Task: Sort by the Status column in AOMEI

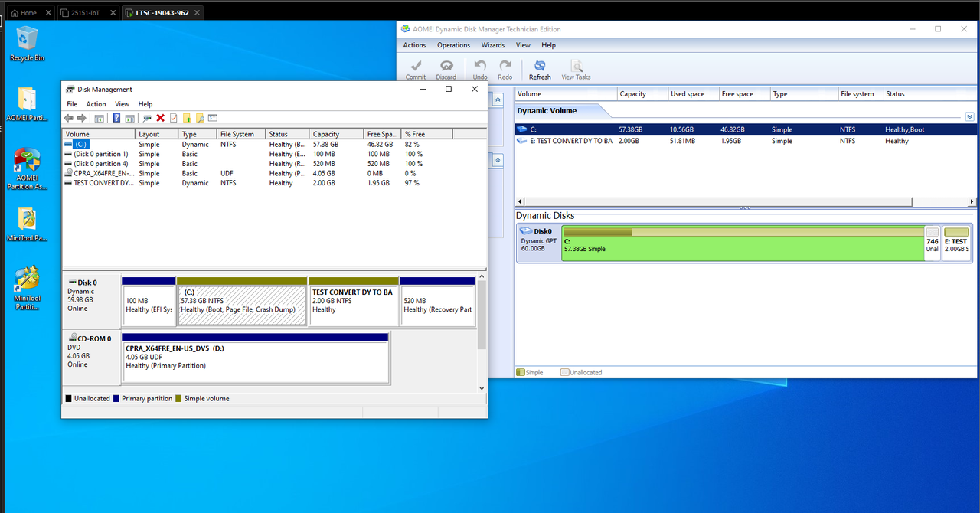Action: tap(930, 94)
